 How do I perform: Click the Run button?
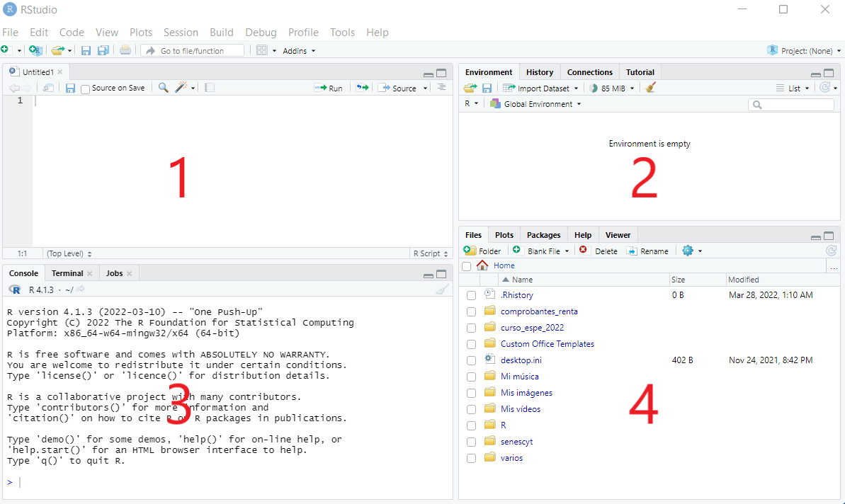329,88
